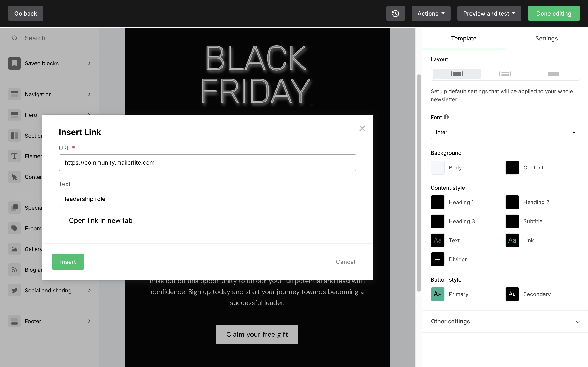Image resolution: width=588 pixels, height=367 pixels.
Task: Click the Social and sharing Twitter icon
Action: tap(14, 291)
